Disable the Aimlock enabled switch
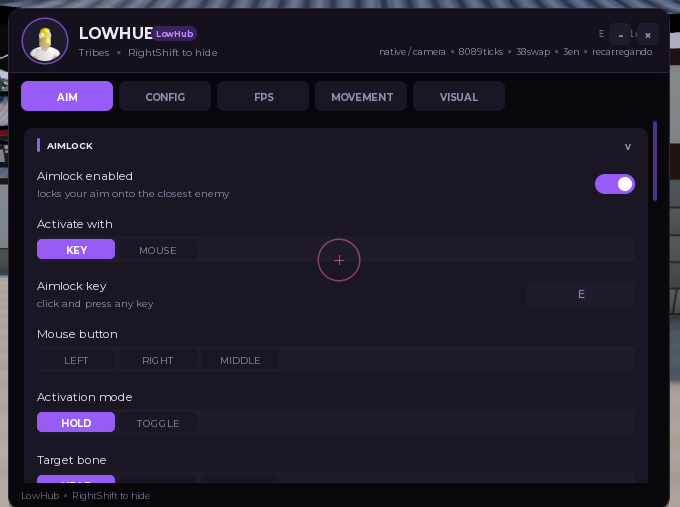680x507 pixels. tap(615, 184)
